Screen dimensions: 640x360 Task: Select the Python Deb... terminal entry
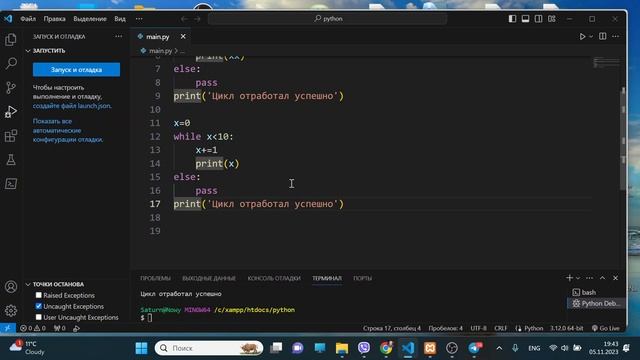(596, 303)
